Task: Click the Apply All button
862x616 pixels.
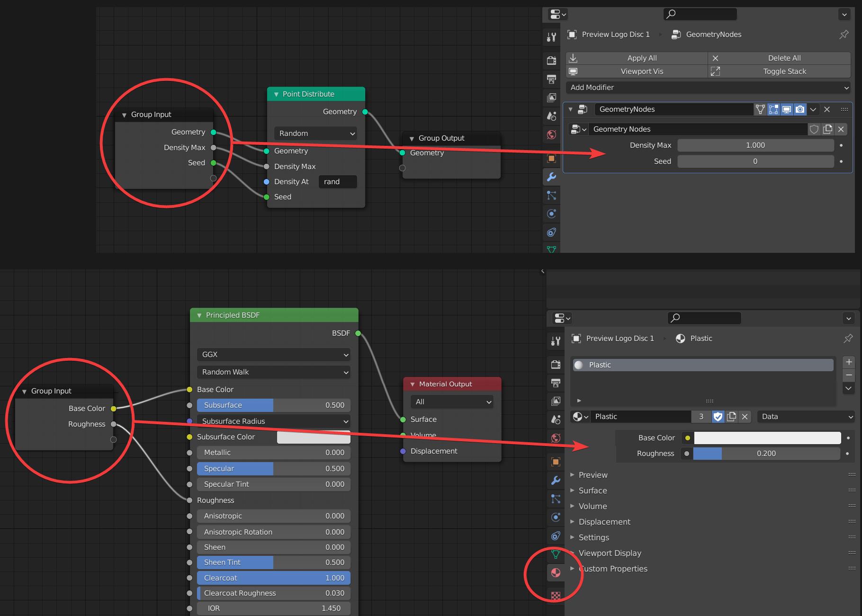Action: tap(637, 58)
